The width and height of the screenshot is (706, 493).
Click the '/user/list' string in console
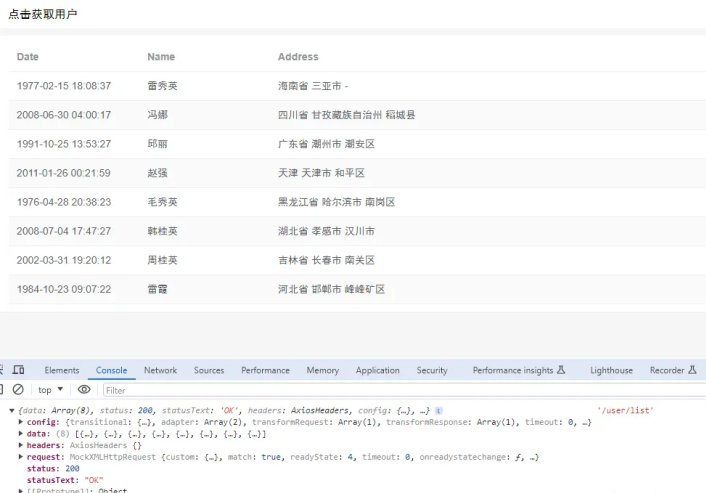point(625,410)
